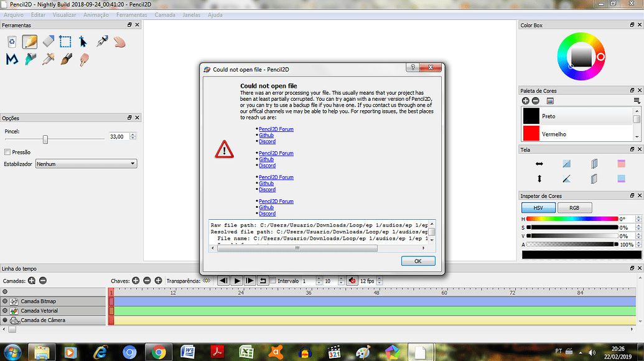
Task: Increase Hue value spinner
Action: (x=638, y=217)
